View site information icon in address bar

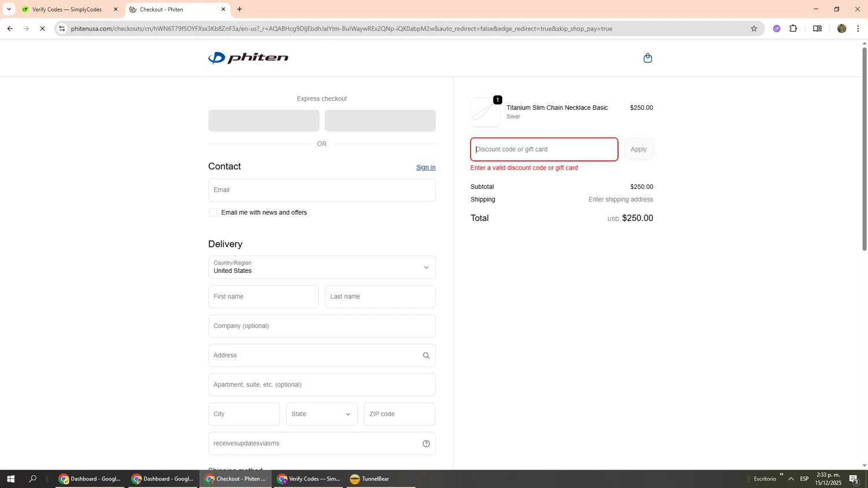coord(62,28)
